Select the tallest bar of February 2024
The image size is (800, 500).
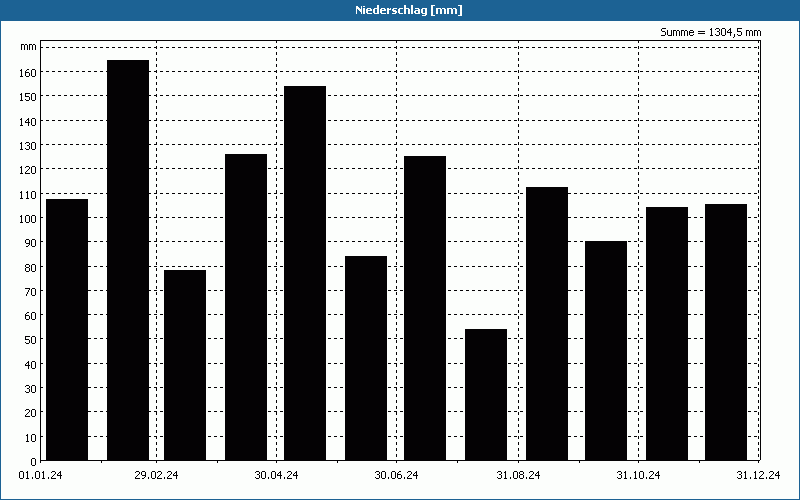click(x=128, y=260)
